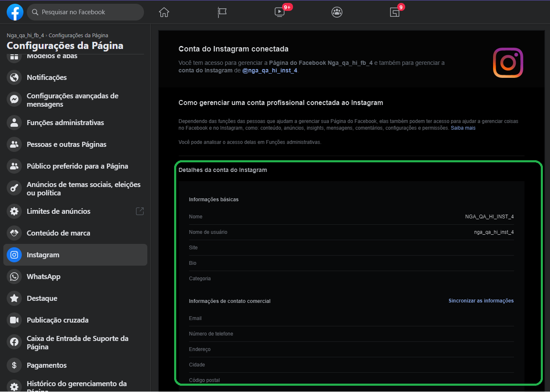550x392 pixels.
Task: Click the Código postal row label
Action: (204, 380)
